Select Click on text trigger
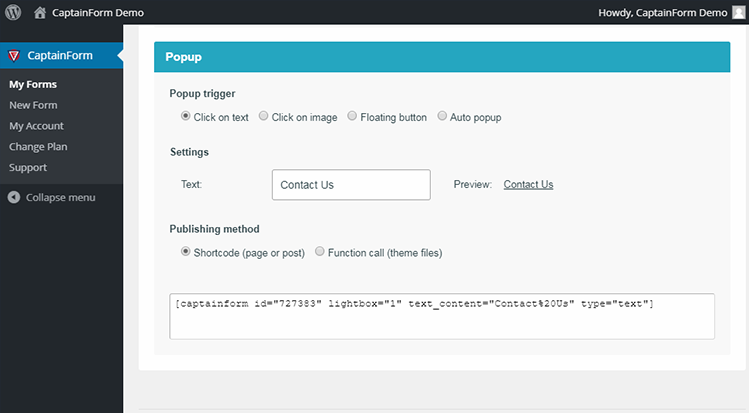 pos(185,116)
